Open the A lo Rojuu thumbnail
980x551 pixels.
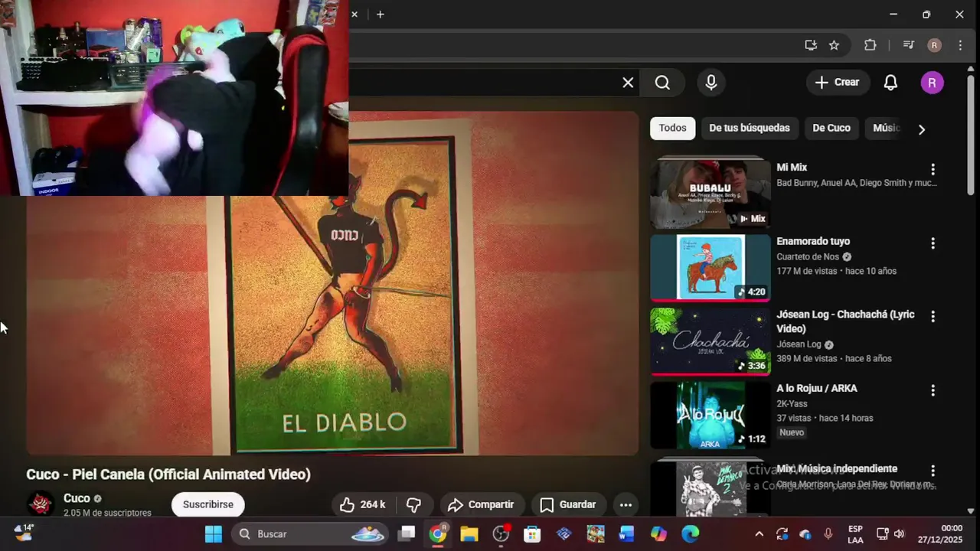pos(710,415)
